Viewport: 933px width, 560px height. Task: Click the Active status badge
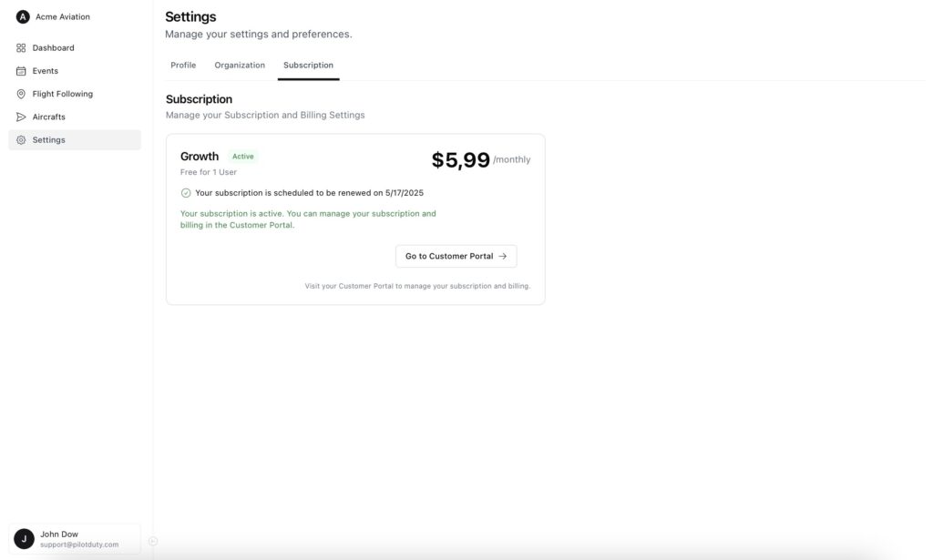click(243, 157)
